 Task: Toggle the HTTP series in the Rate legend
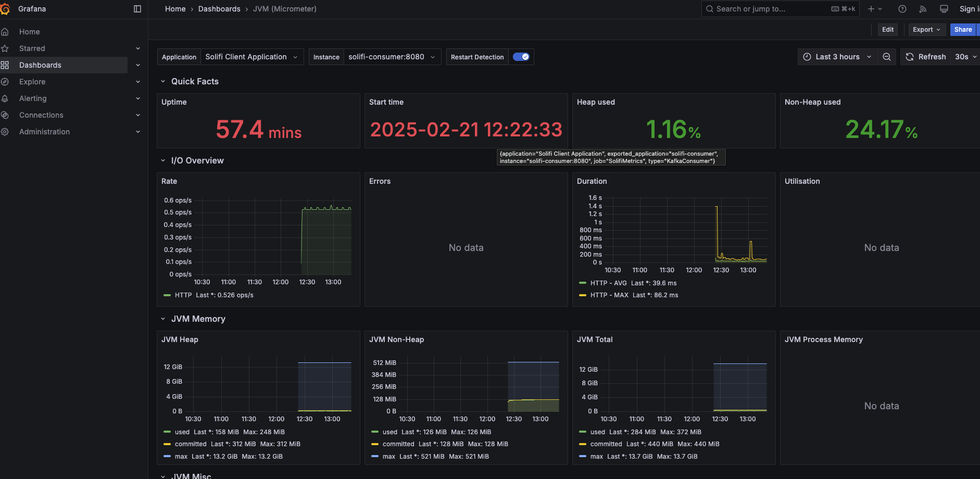(183, 295)
